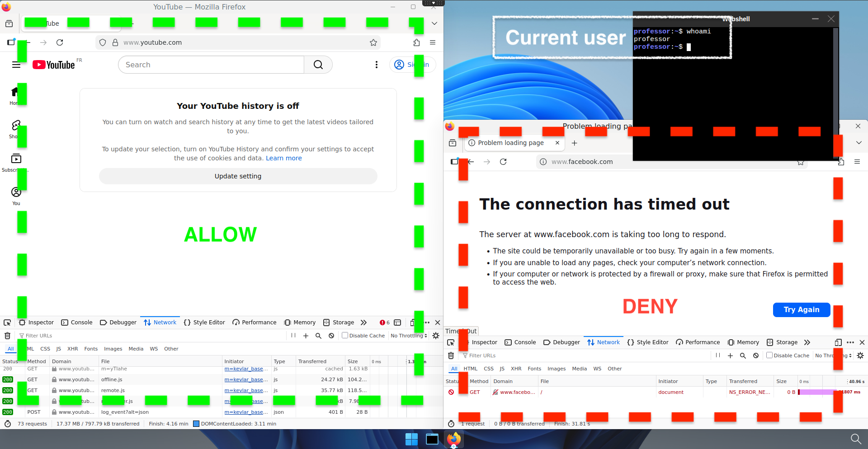Open YouTube settings three-dot menu
The width and height of the screenshot is (868, 449).
tap(377, 65)
